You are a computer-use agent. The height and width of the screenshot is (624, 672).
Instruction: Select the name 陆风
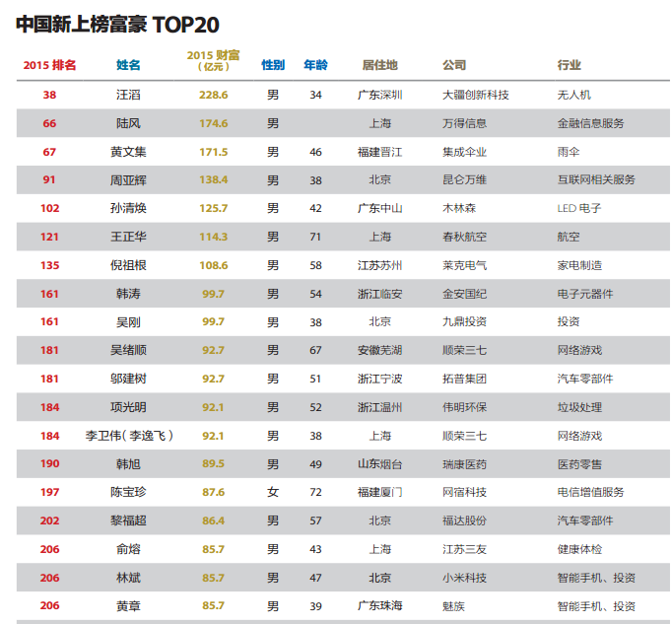128,123
